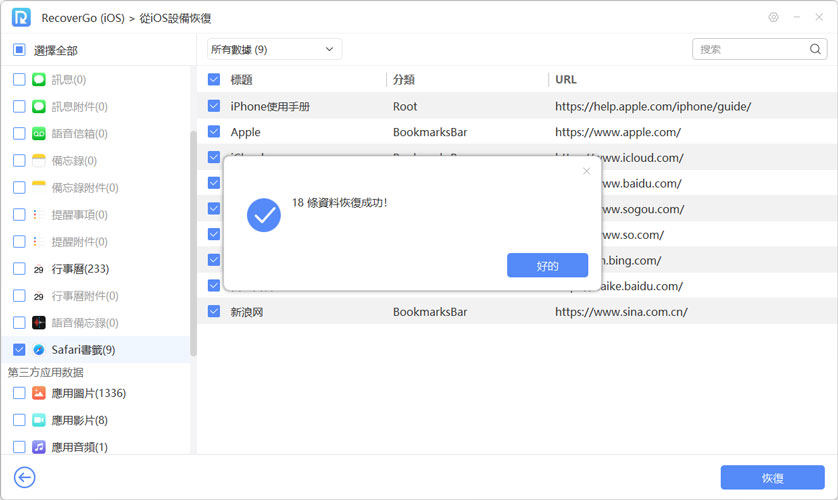This screenshot has height=500, width=838.
Task: Click the 應用圖片 app photos icon
Action: click(x=38, y=393)
